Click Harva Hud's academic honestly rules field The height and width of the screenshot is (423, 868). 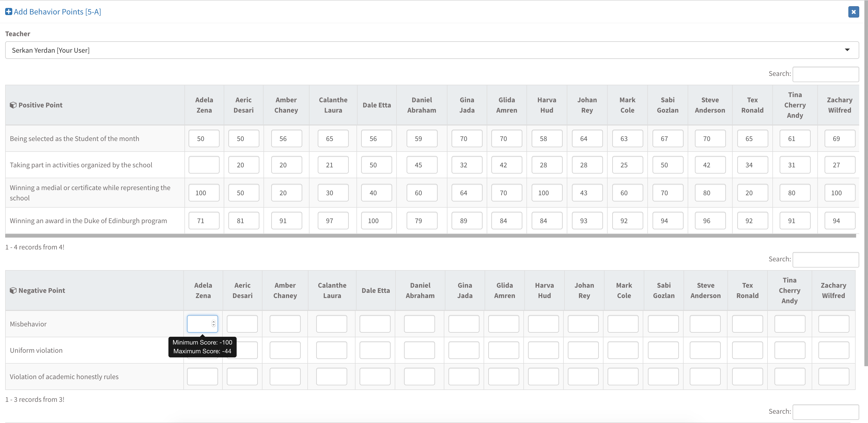click(543, 376)
